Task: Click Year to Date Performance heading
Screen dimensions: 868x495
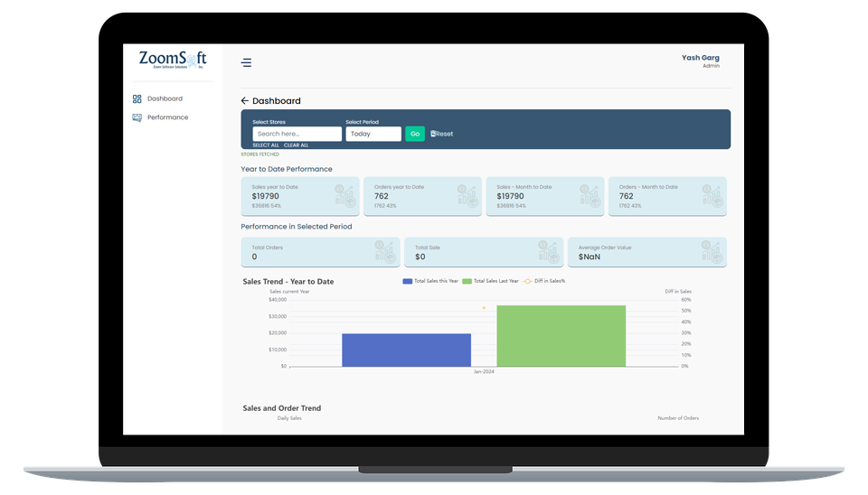Action: point(287,169)
